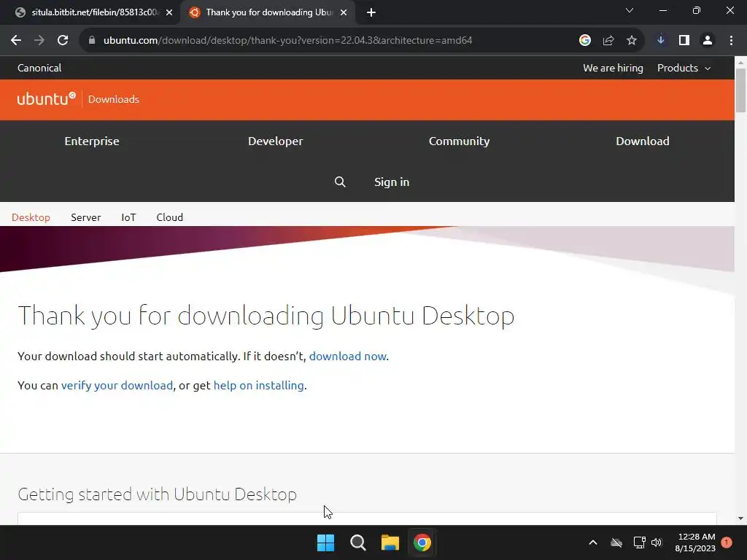This screenshot has width=747, height=560.
Task: Go back using the browser back arrow
Action: coord(16,41)
